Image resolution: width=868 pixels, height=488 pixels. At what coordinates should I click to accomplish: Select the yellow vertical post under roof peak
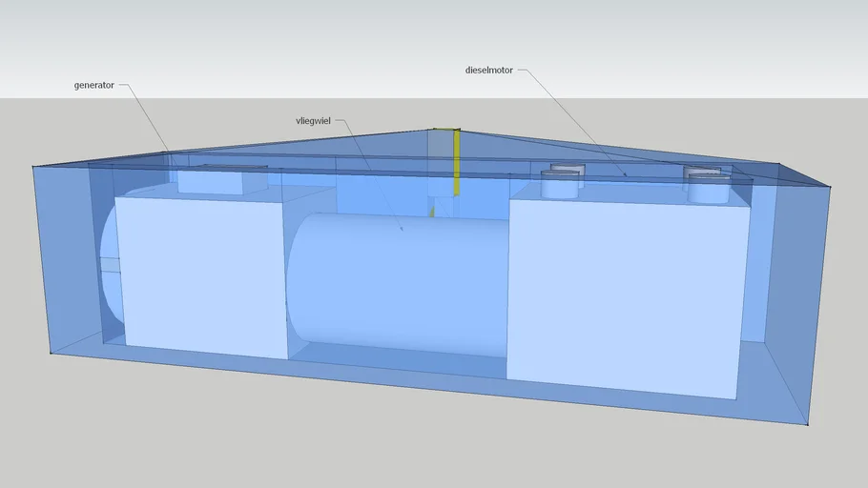(x=456, y=162)
